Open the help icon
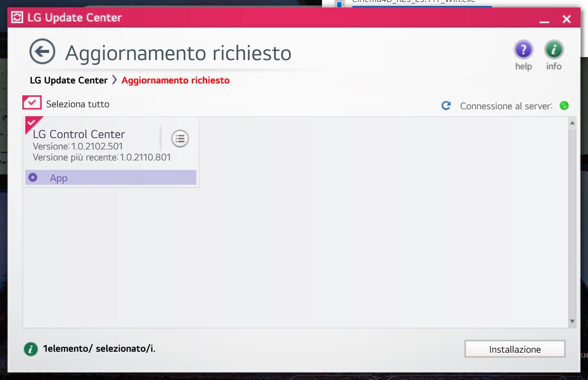588x380 pixels. (x=523, y=50)
